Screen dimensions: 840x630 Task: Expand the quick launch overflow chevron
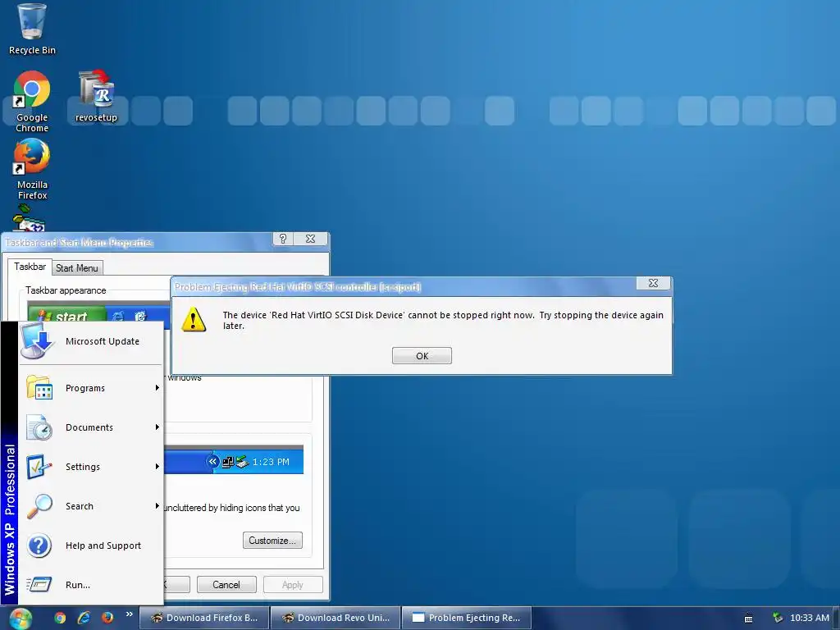point(129,614)
